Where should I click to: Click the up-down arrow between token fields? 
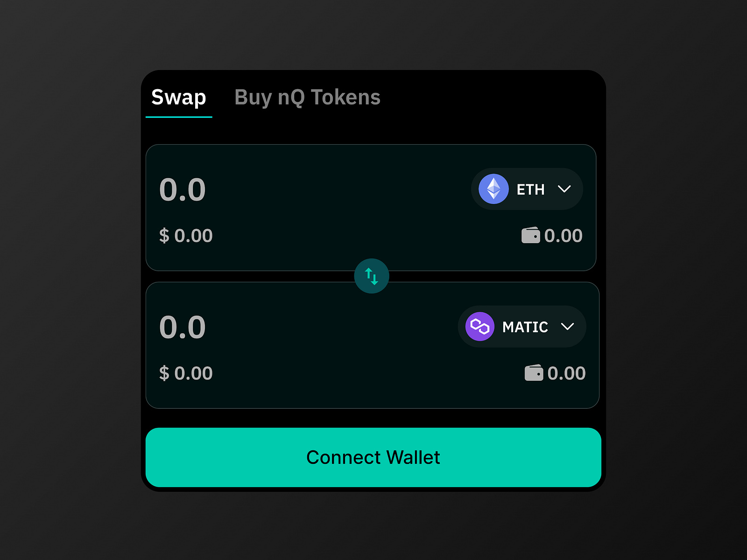tap(372, 276)
